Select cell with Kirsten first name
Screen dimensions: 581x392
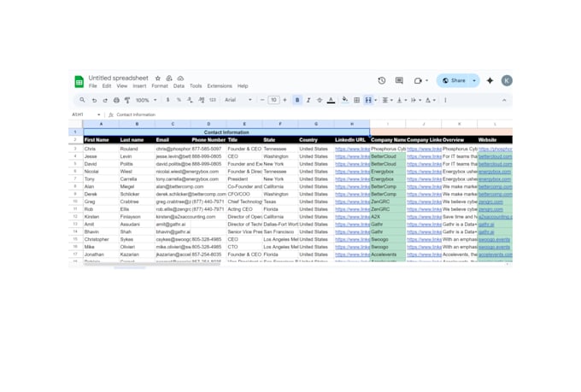[x=101, y=217]
